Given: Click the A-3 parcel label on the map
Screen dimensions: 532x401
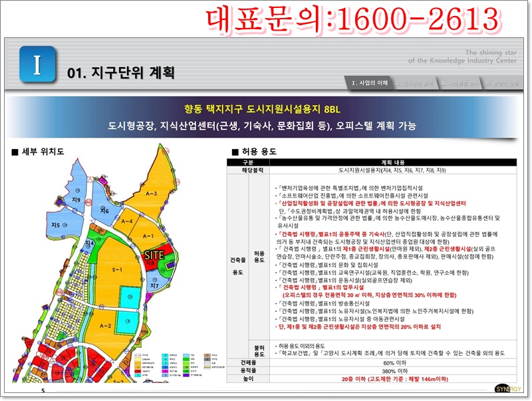Looking at the screenshot, I should click(x=152, y=194).
